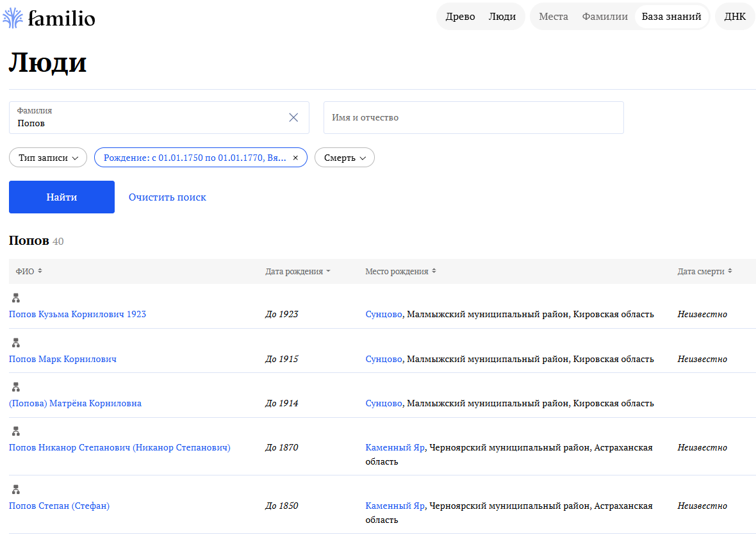Expand the Смерть filter dropdown
This screenshot has height=537, width=756.
coord(344,158)
